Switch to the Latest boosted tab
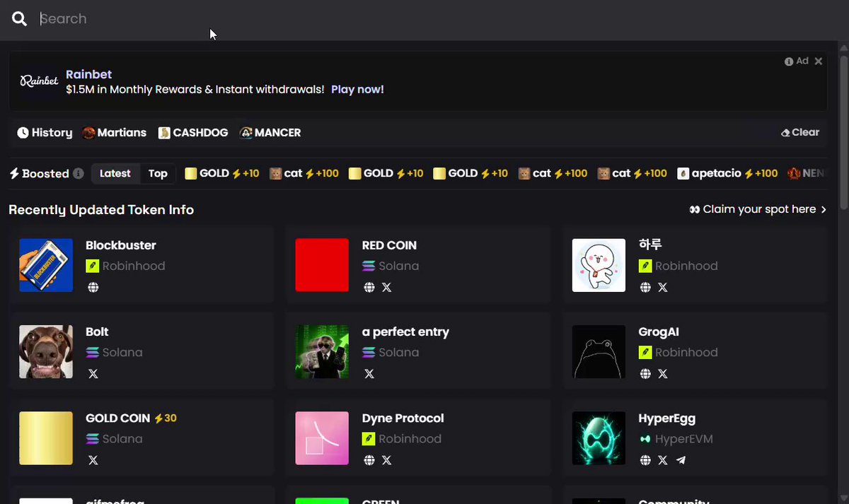The height and width of the screenshot is (504, 849). coord(115,174)
